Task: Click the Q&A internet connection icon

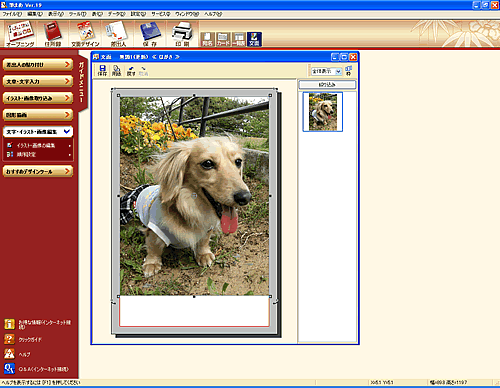Action: (9, 369)
